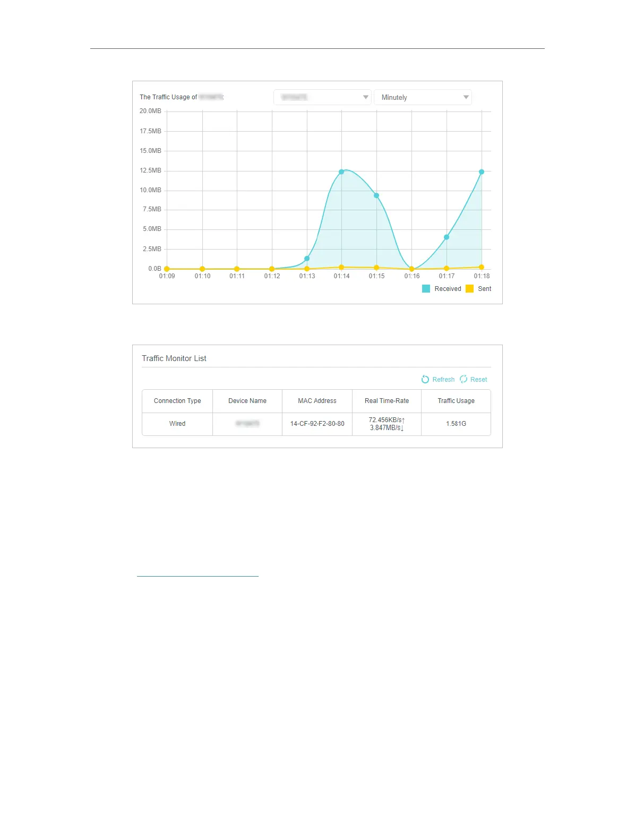635x840 pixels.
Task: Toggle the Sent legend swatch
Action: (469, 289)
